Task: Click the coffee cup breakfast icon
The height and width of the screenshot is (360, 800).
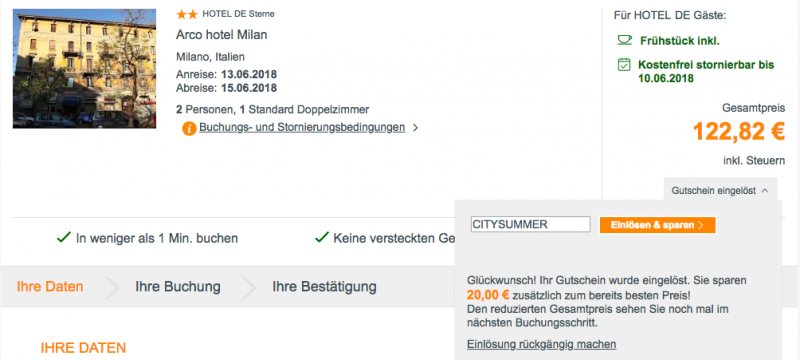Action: tap(624, 40)
